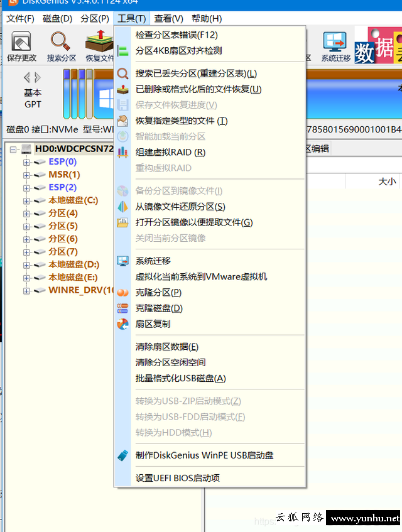
Task: Click the 大小 column header
Action: (x=387, y=182)
